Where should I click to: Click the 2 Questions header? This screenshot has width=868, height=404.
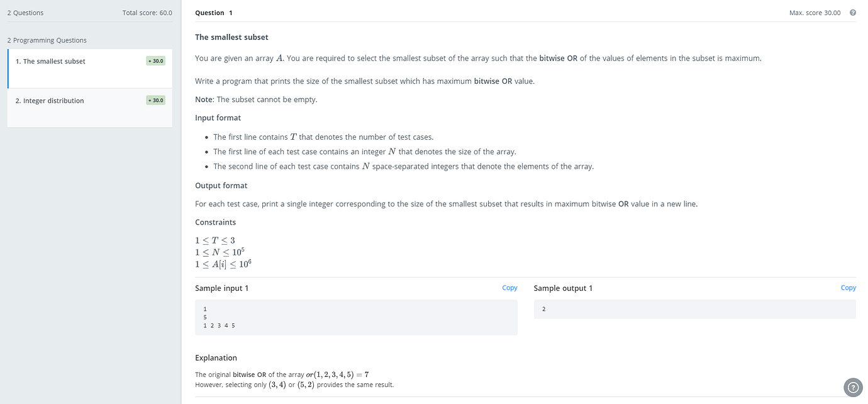tap(25, 12)
